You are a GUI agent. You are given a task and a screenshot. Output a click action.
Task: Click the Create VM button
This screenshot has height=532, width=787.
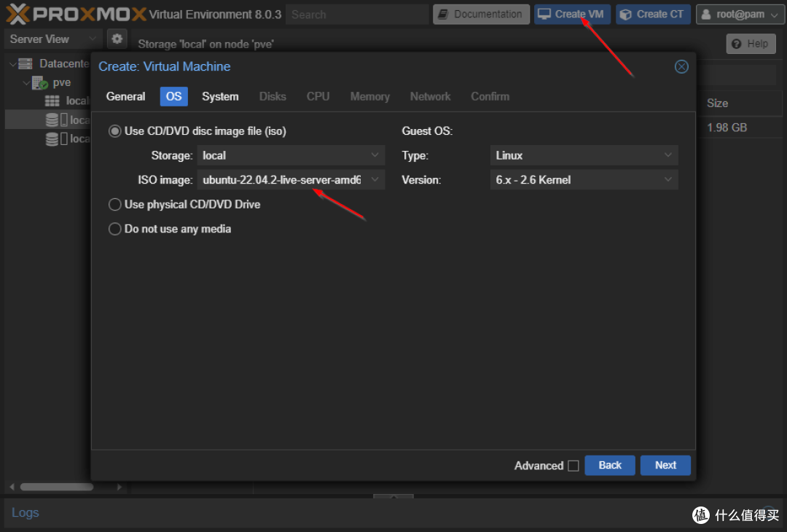point(572,15)
